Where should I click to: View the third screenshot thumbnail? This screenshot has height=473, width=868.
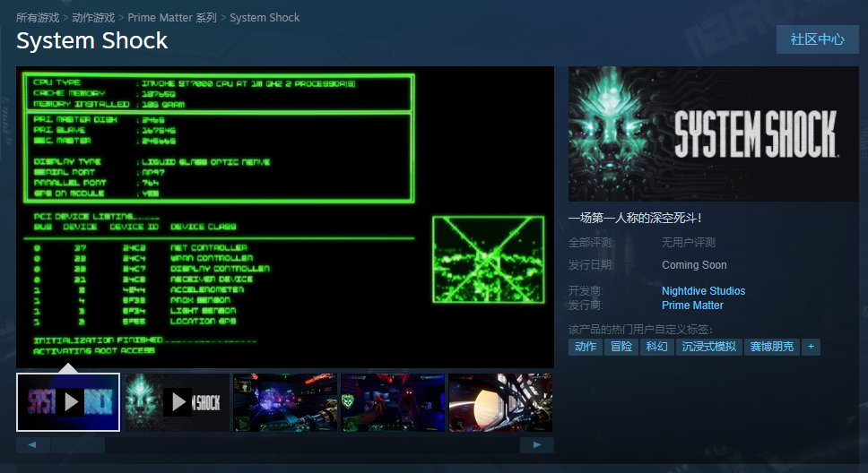pos(285,402)
